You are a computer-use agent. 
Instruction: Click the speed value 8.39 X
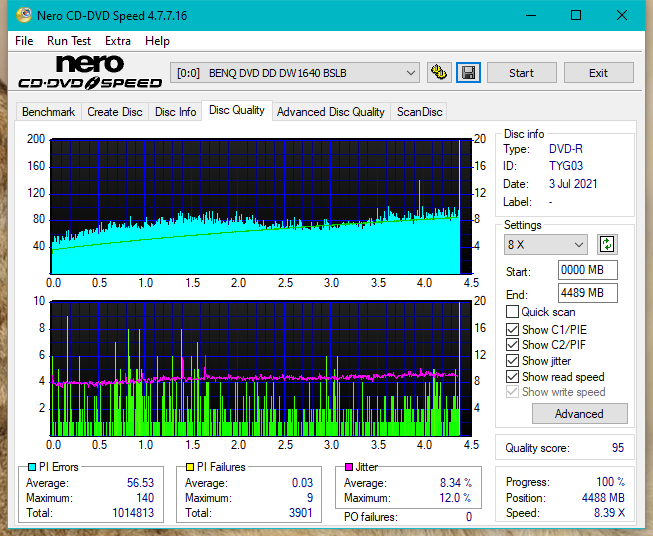(x=609, y=513)
